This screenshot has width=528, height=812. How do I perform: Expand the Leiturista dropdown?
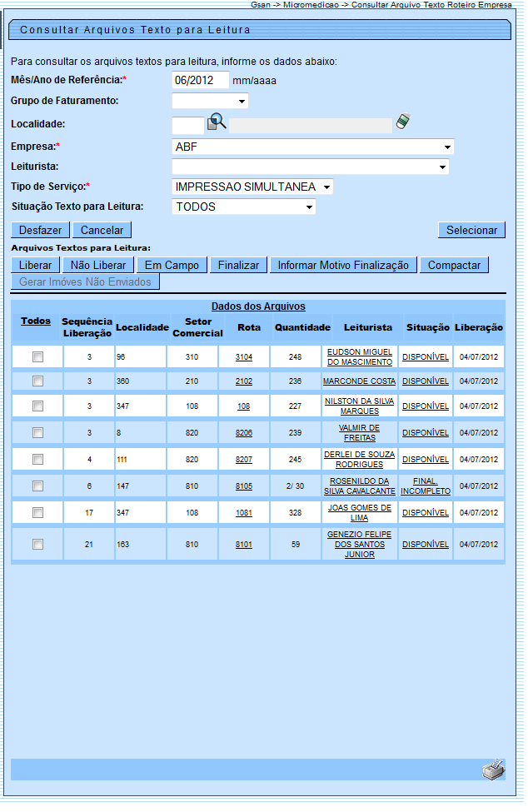tap(311, 167)
